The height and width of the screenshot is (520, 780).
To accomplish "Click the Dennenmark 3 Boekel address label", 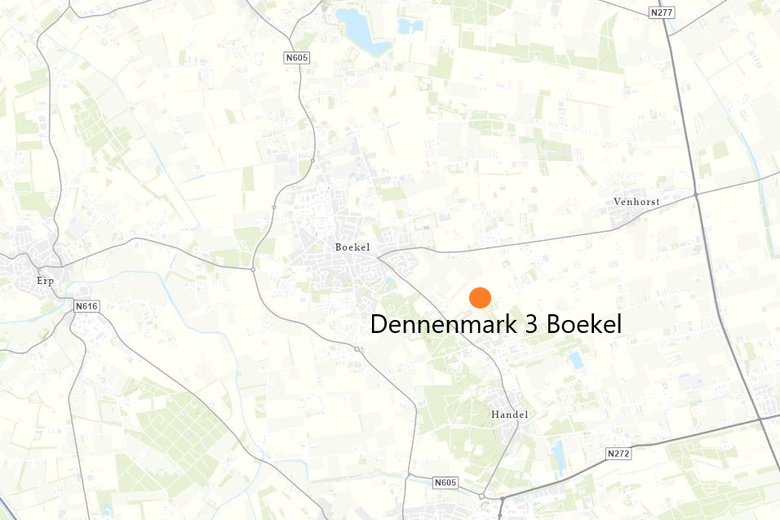I will (496, 324).
